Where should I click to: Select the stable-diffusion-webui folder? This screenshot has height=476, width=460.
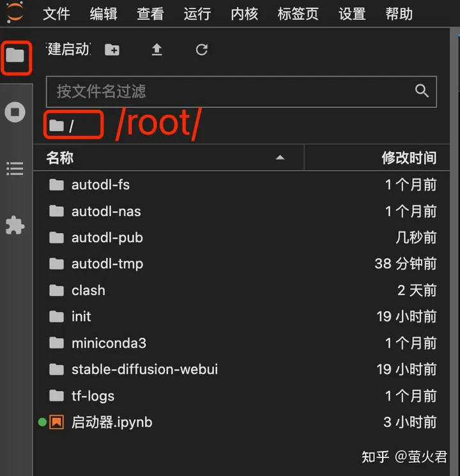click(x=241, y=369)
